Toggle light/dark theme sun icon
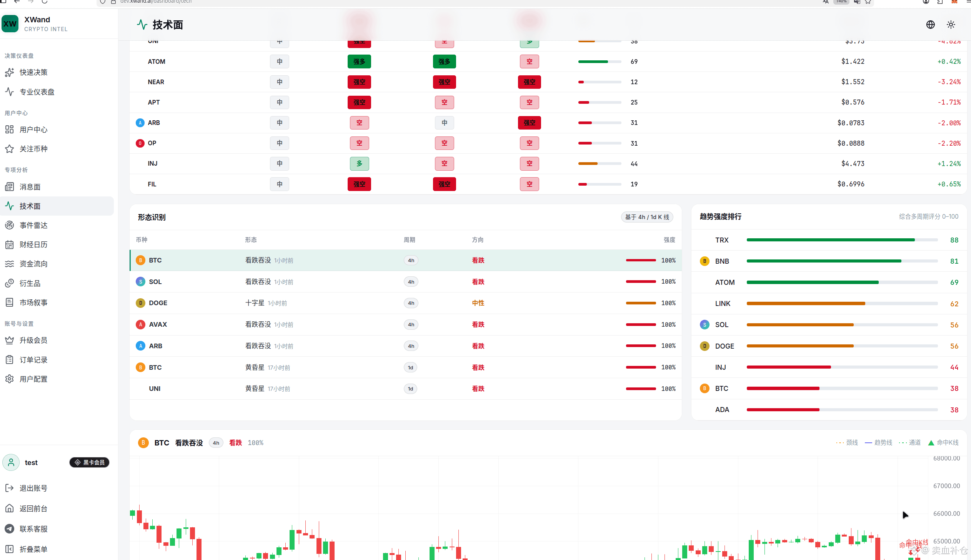The image size is (971, 560). pyautogui.click(x=951, y=25)
